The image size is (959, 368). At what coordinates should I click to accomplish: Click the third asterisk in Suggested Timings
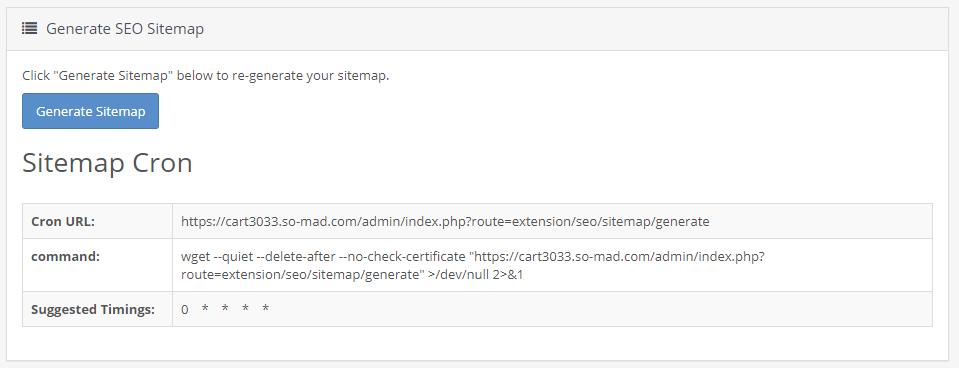(x=245, y=308)
